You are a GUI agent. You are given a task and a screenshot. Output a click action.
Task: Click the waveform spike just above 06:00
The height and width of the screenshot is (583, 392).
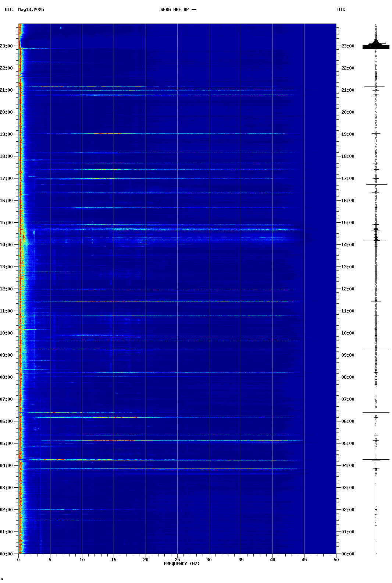click(x=376, y=413)
